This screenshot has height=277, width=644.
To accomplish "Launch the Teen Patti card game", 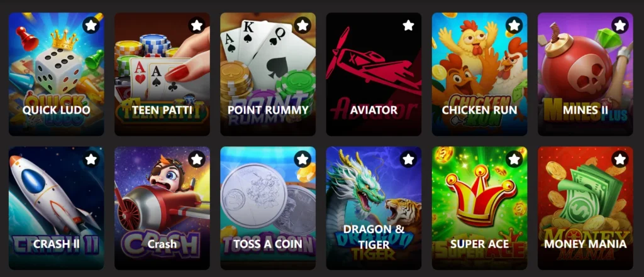I will [162, 74].
